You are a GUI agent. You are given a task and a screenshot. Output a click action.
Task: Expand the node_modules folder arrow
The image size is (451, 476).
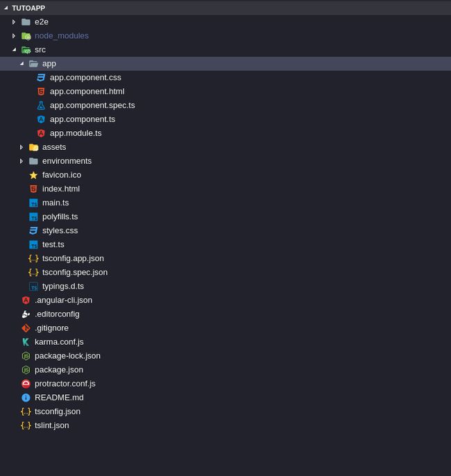[14, 36]
